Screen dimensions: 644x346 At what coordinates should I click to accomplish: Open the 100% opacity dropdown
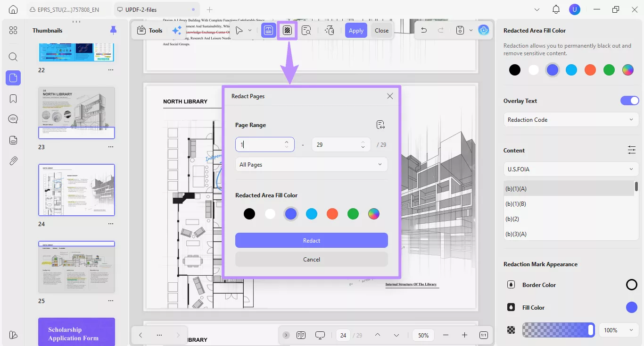(x=619, y=330)
